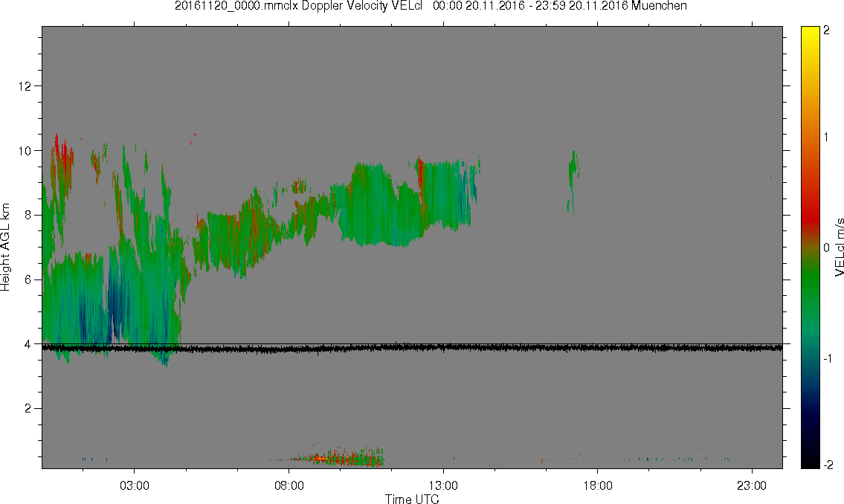Image resolution: width=844 pixels, height=504 pixels.
Task: Click the height label '8'
Action: pyautogui.click(x=28, y=215)
